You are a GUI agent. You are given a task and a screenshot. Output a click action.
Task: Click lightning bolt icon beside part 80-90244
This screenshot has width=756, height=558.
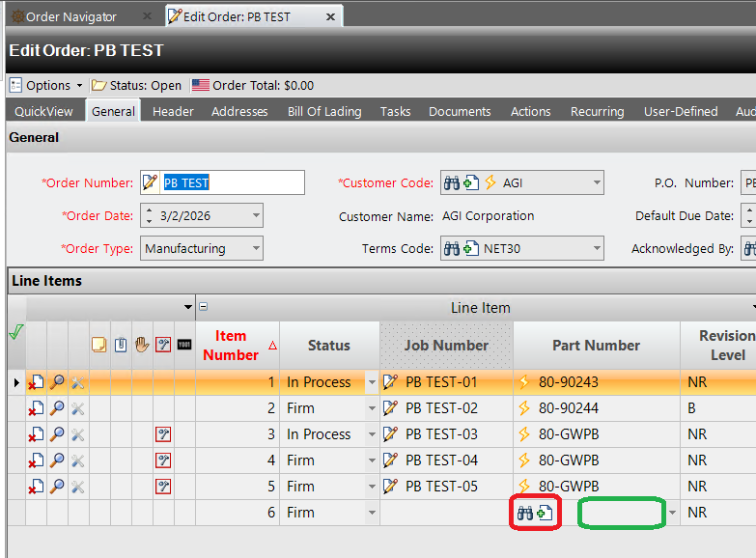(525, 408)
